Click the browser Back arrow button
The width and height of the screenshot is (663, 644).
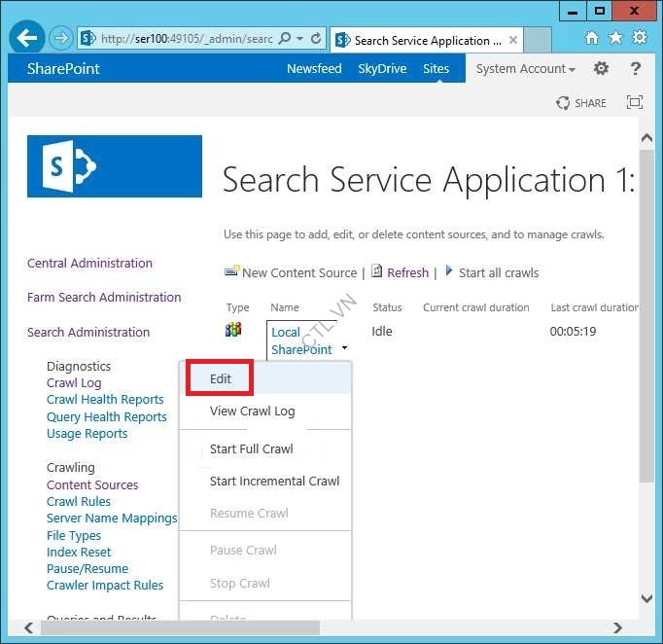point(27,39)
